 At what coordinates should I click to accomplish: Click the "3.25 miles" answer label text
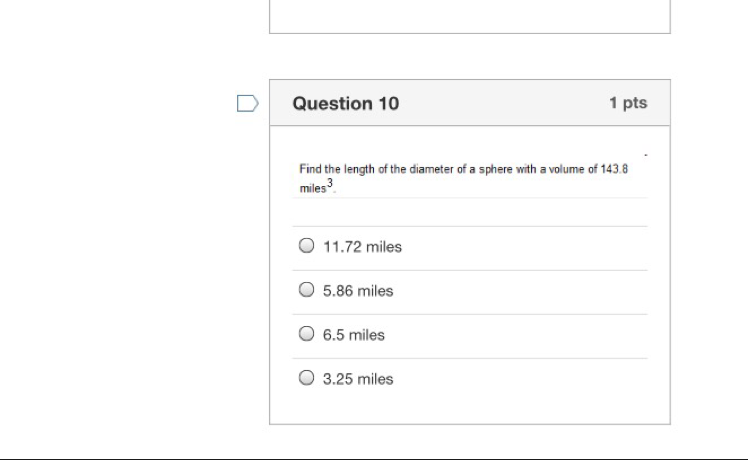[x=358, y=379]
